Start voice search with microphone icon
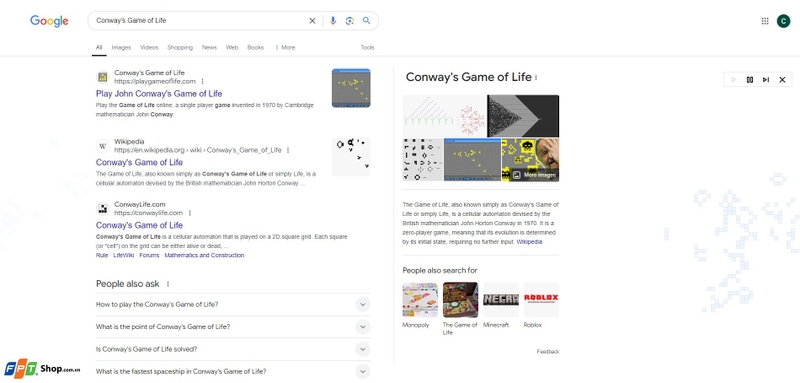The height and width of the screenshot is (383, 800). [x=333, y=21]
